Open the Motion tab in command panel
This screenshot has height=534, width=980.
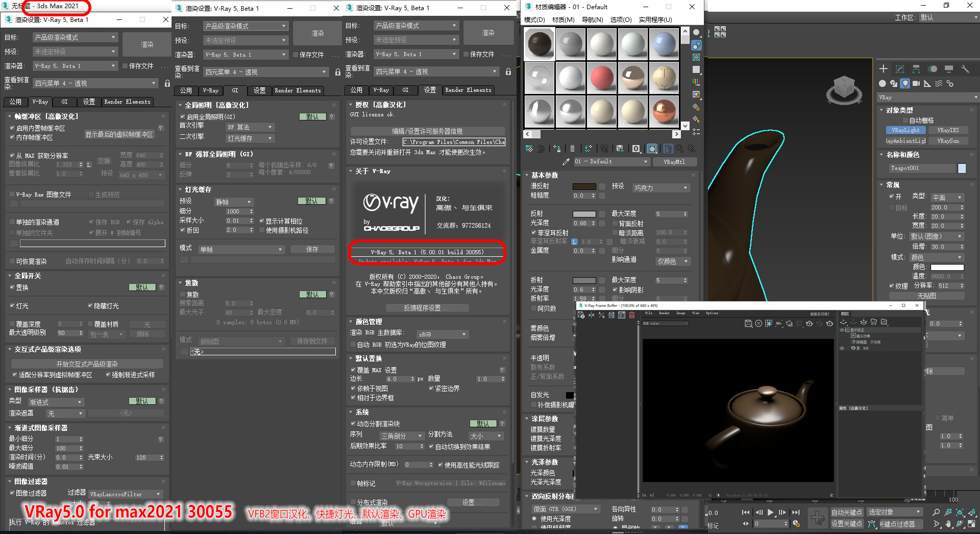tap(933, 69)
